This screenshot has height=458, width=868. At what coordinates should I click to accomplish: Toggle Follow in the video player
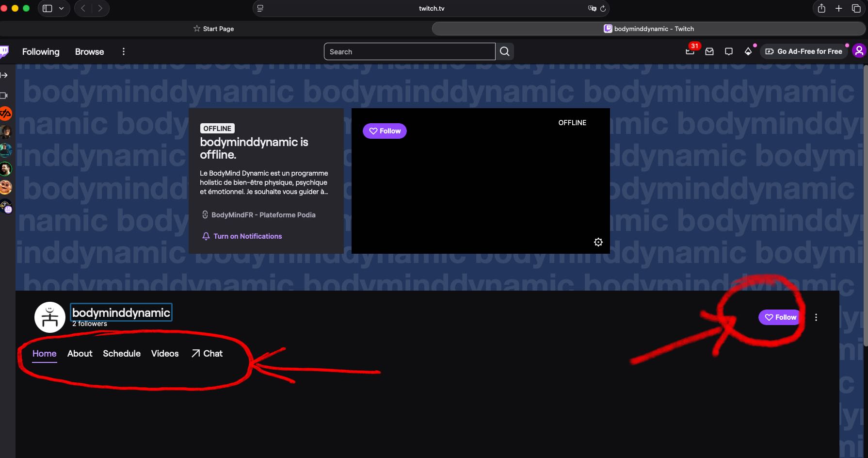[385, 131]
